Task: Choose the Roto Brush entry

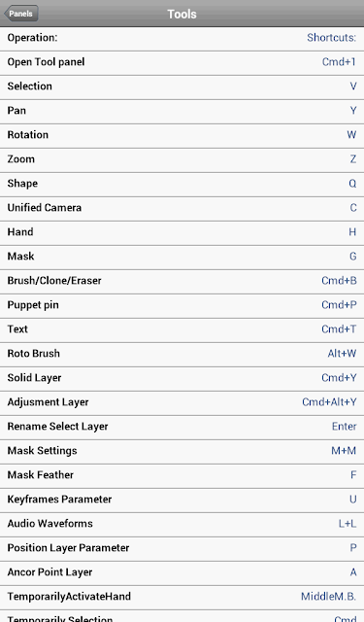Action: 182,354
